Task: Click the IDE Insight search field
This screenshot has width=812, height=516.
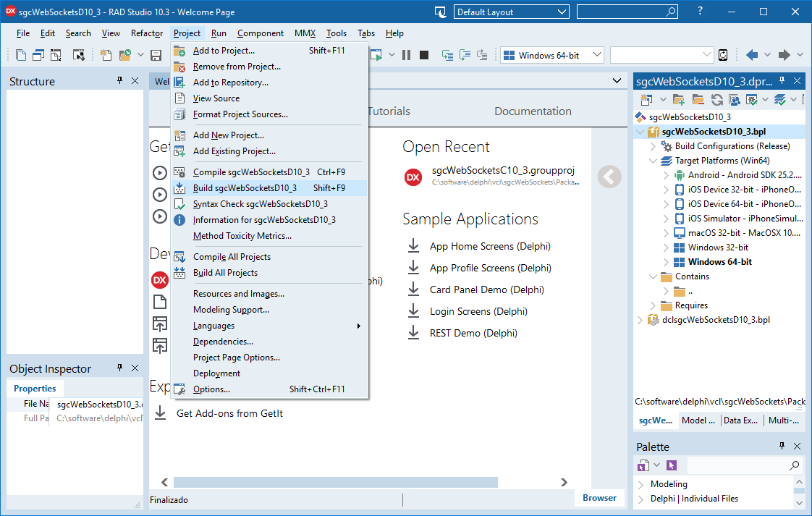Action: pos(627,12)
